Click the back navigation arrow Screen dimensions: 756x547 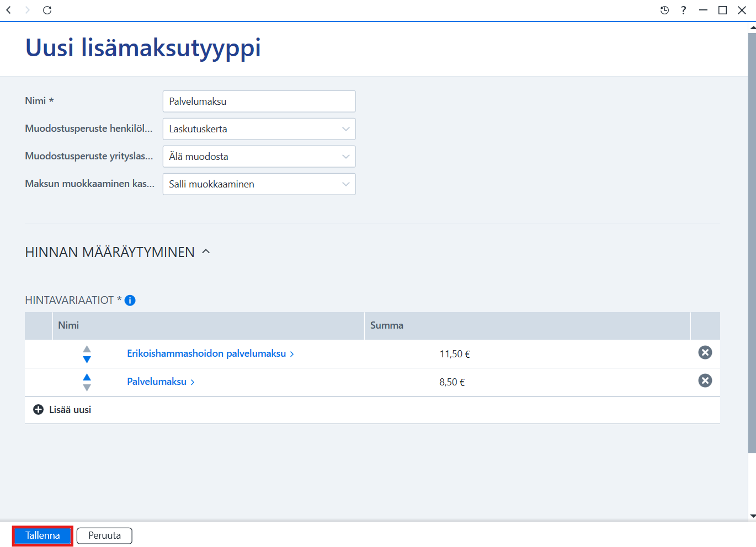pos(9,10)
